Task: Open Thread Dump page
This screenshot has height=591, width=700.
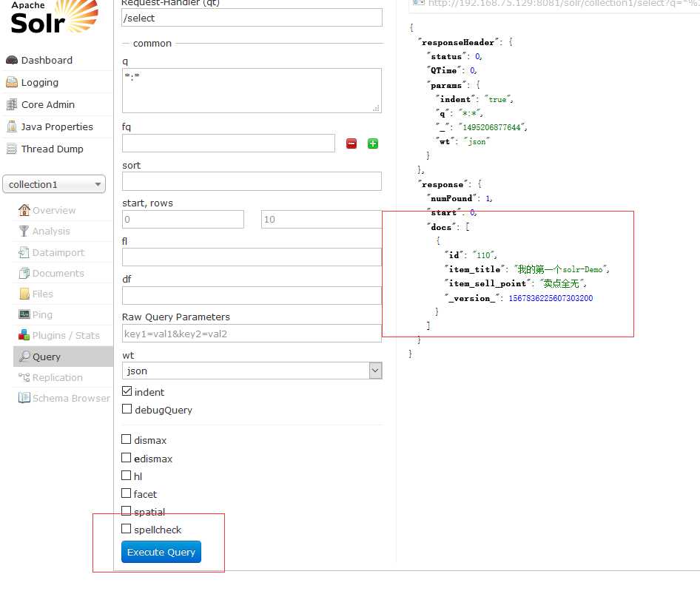Action: click(x=52, y=149)
